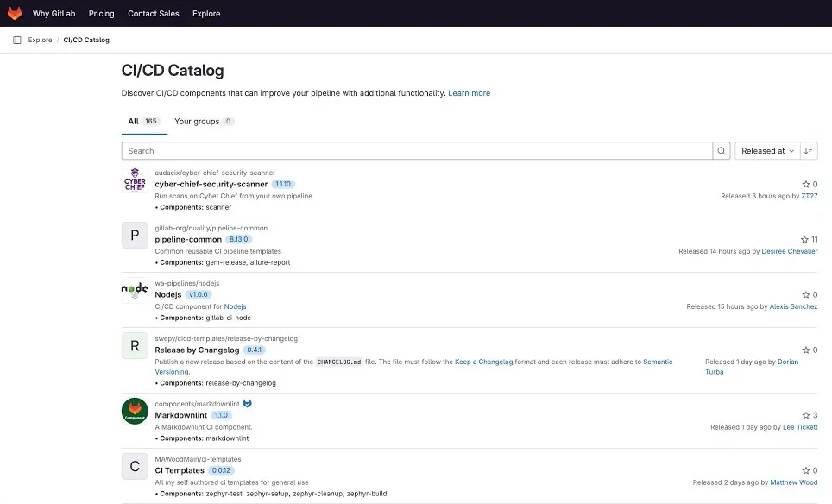Click the search magnifier button
Image resolution: width=832 pixels, height=504 pixels.
[x=722, y=151]
